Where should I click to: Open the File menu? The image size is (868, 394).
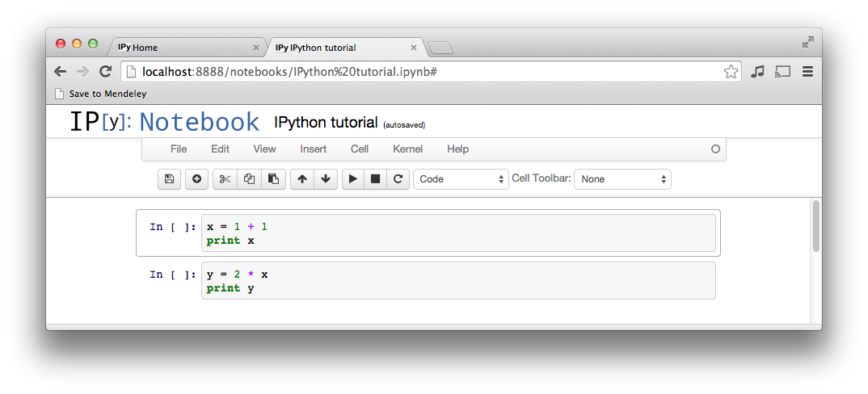(179, 149)
